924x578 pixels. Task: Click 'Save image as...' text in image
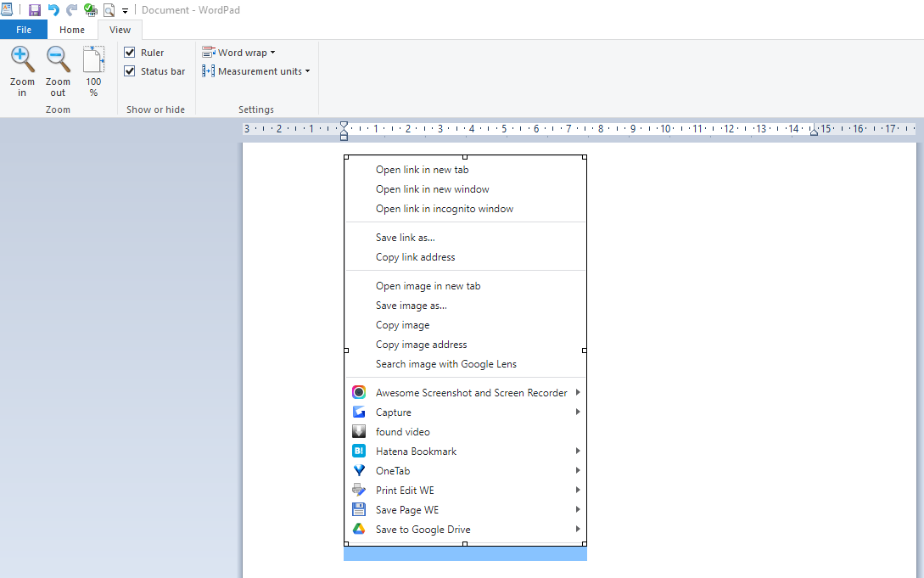tap(412, 306)
